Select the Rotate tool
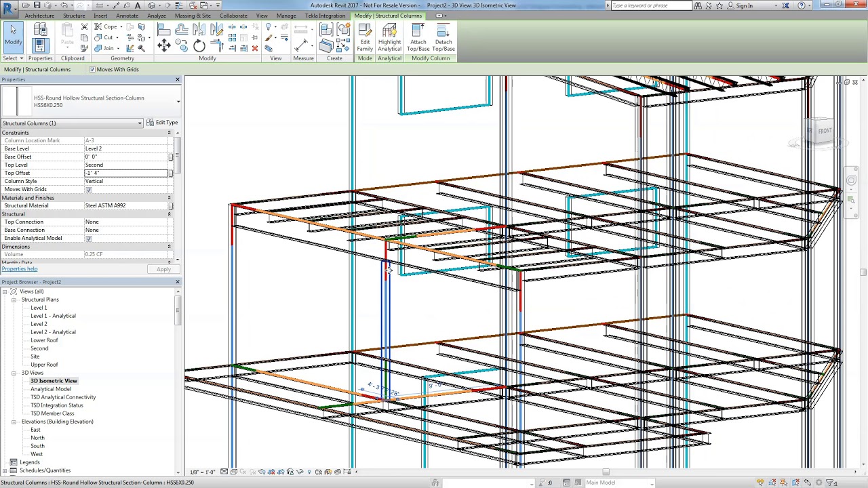The height and width of the screenshot is (488, 868). (x=199, y=45)
